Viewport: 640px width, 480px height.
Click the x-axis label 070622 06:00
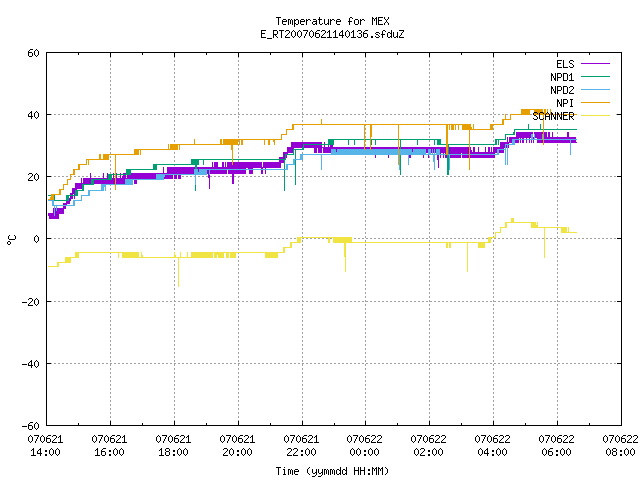[556, 446]
